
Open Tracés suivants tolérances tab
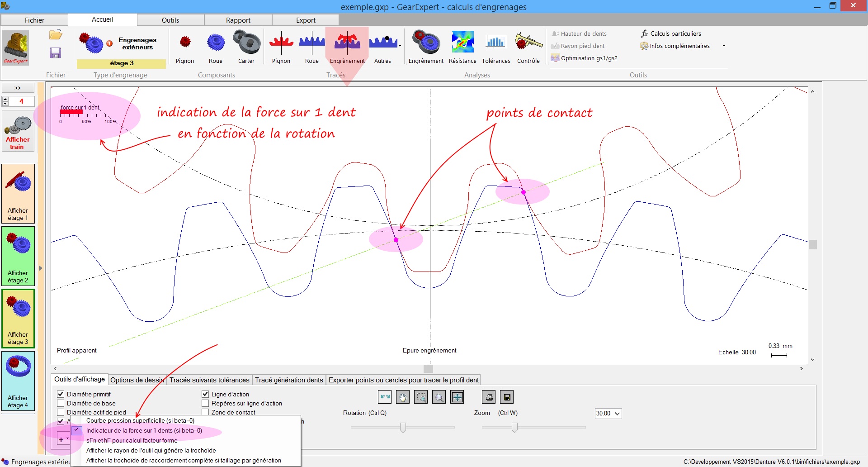209,380
